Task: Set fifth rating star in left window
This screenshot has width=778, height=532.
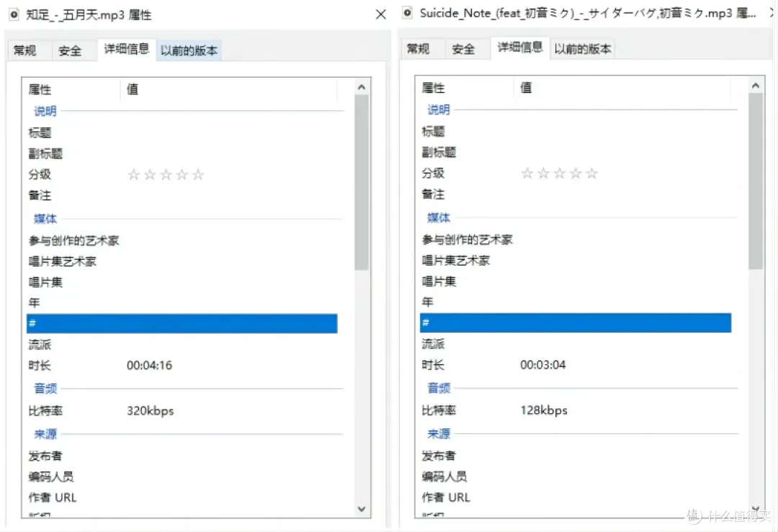Action: click(x=198, y=175)
